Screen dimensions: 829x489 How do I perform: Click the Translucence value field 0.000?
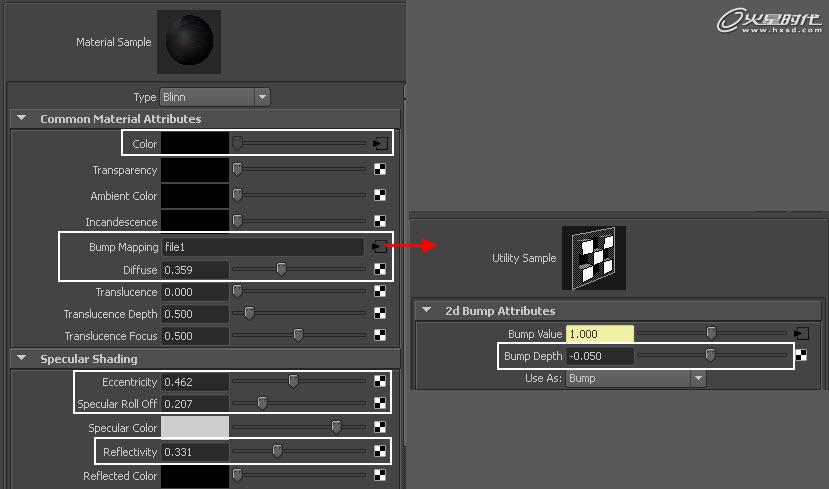click(195, 292)
